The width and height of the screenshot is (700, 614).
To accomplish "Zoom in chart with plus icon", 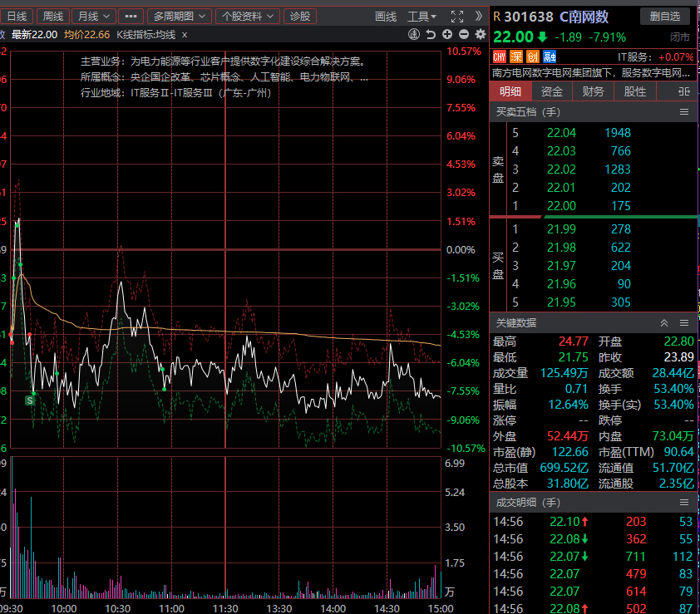I will (x=447, y=34).
